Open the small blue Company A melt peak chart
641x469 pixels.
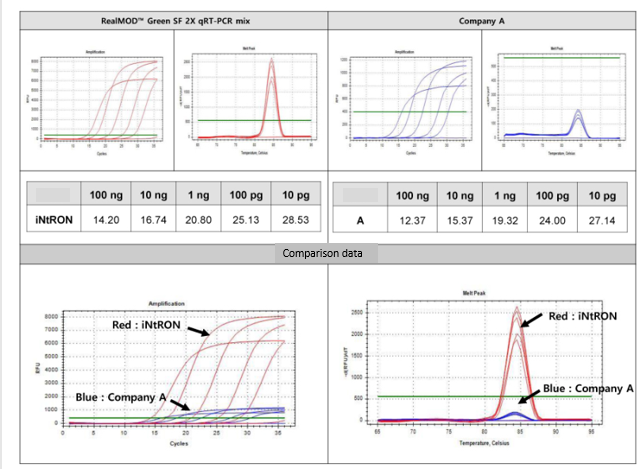(x=558, y=101)
